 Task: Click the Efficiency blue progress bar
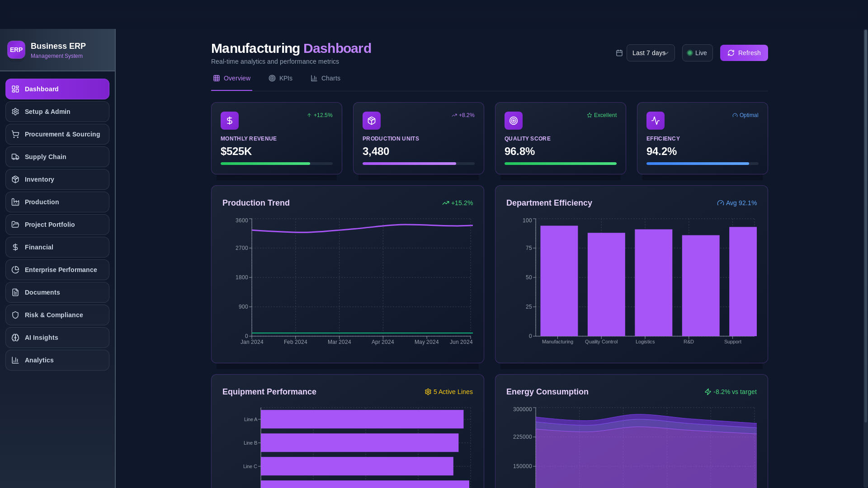pos(698,164)
